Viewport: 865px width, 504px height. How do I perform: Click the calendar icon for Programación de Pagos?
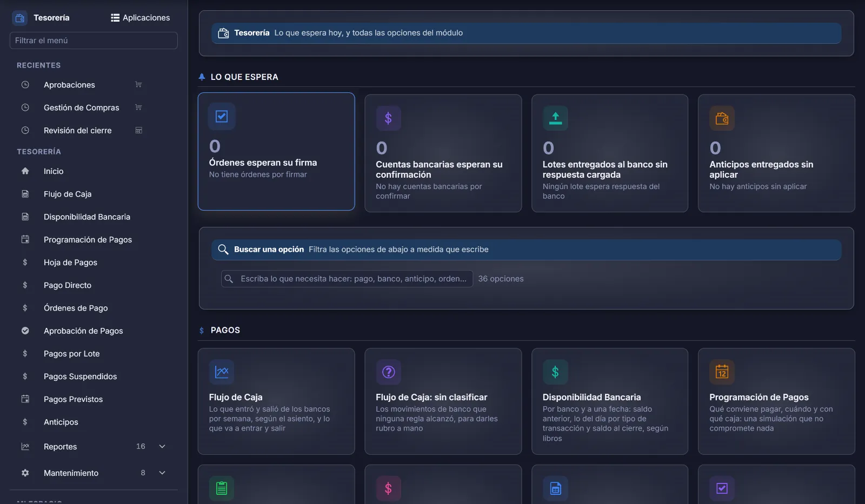coord(25,239)
